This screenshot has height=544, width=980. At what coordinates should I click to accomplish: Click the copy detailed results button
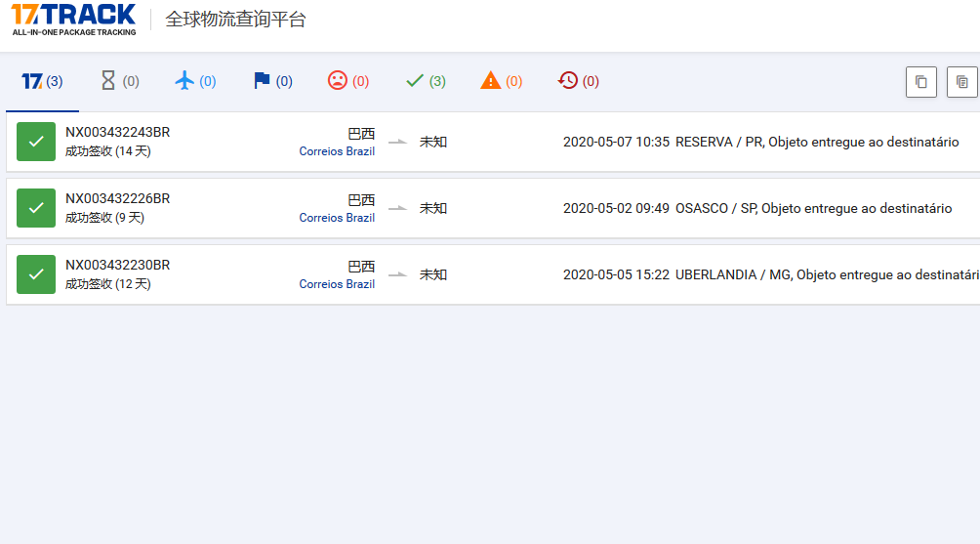pos(962,82)
